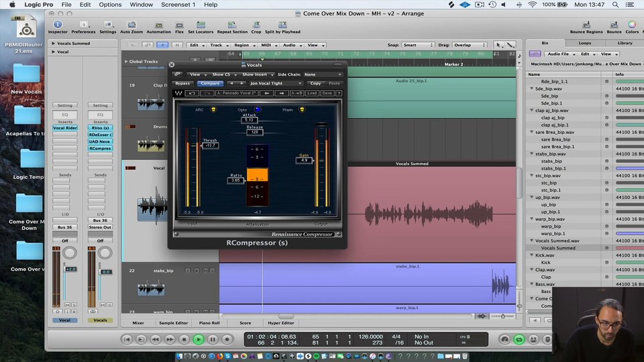Open the plugin View dropdown
Image resolution: width=644 pixels, height=362 pixels.
point(197,74)
